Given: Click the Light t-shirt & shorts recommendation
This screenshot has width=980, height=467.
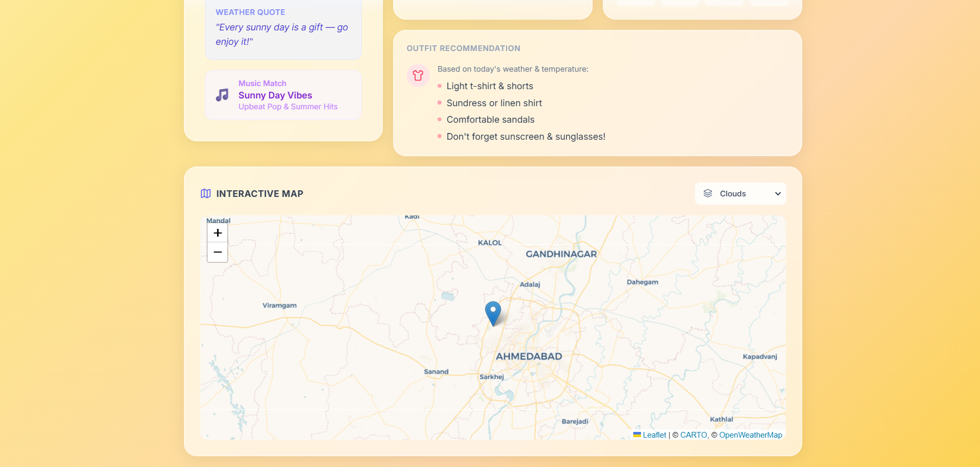Looking at the screenshot, I should click(489, 86).
